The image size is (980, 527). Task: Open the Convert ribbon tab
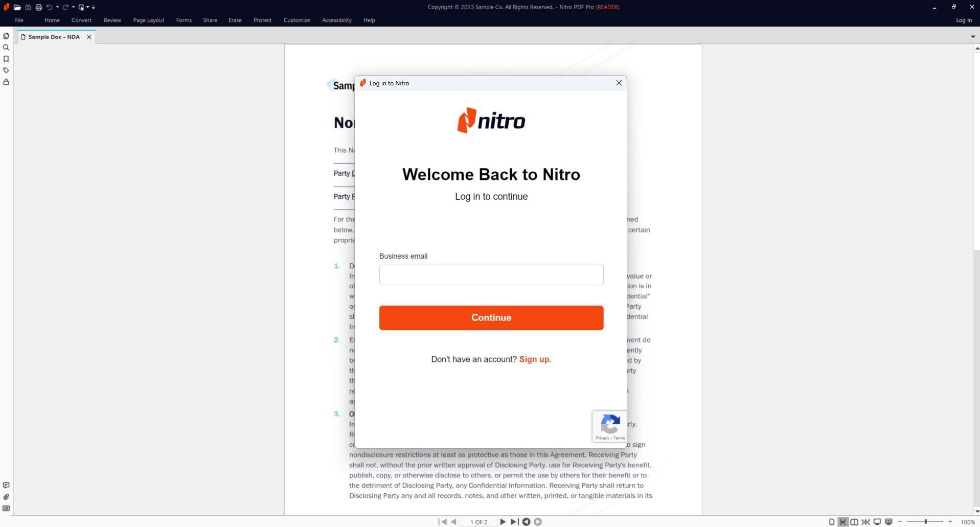82,20
